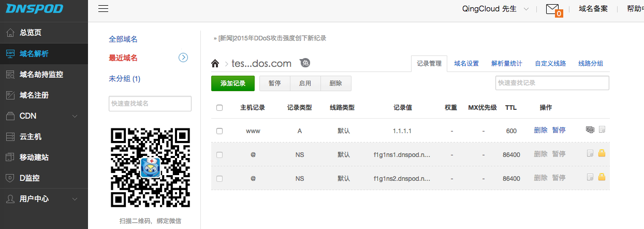Open 域名劫持监控 in the sidebar
This screenshot has height=229, width=644.
point(41,74)
